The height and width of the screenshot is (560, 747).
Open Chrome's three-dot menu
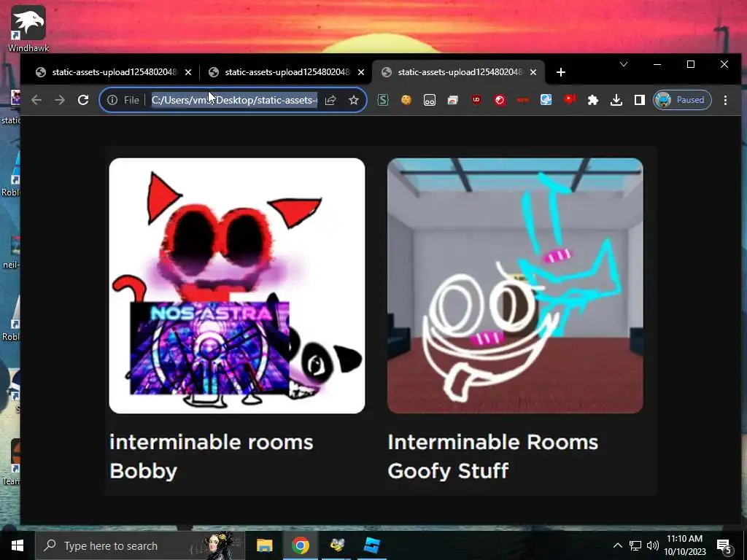726,100
